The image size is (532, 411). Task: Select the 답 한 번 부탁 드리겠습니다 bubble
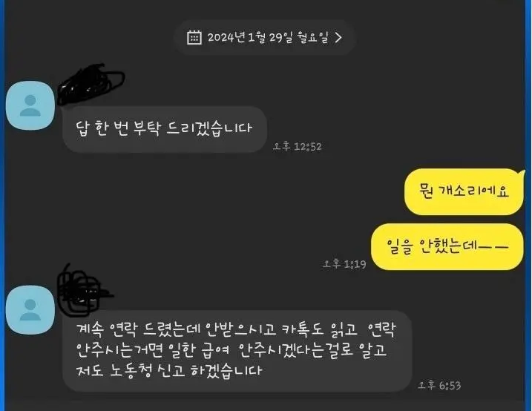coord(165,129)
